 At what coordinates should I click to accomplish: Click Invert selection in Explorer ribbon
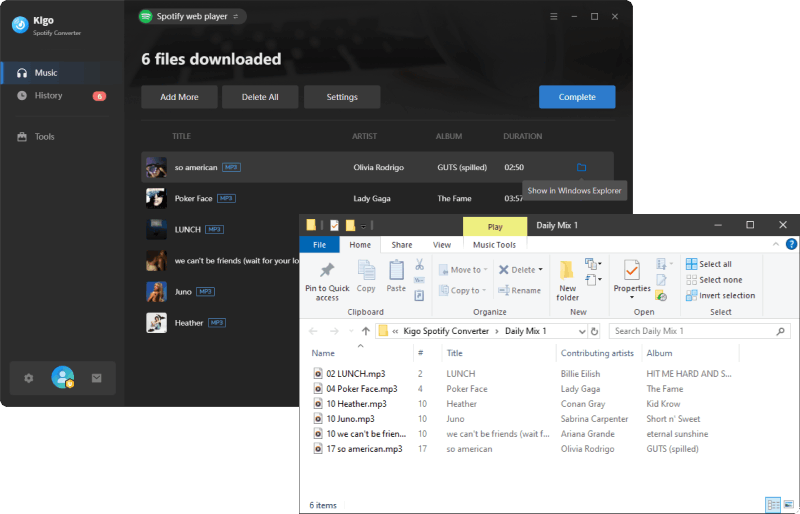720,296
